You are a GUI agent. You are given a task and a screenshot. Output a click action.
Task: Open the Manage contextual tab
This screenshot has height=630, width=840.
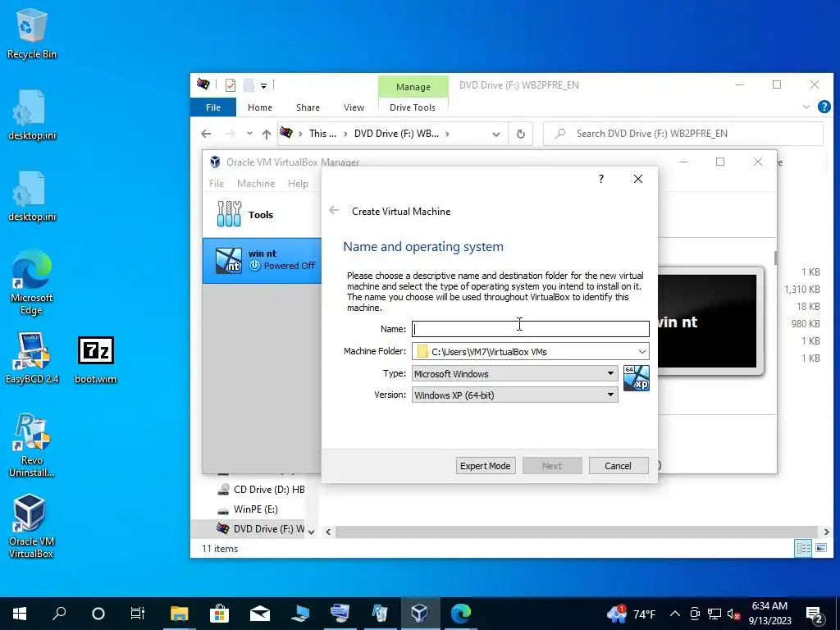(413, 87)
